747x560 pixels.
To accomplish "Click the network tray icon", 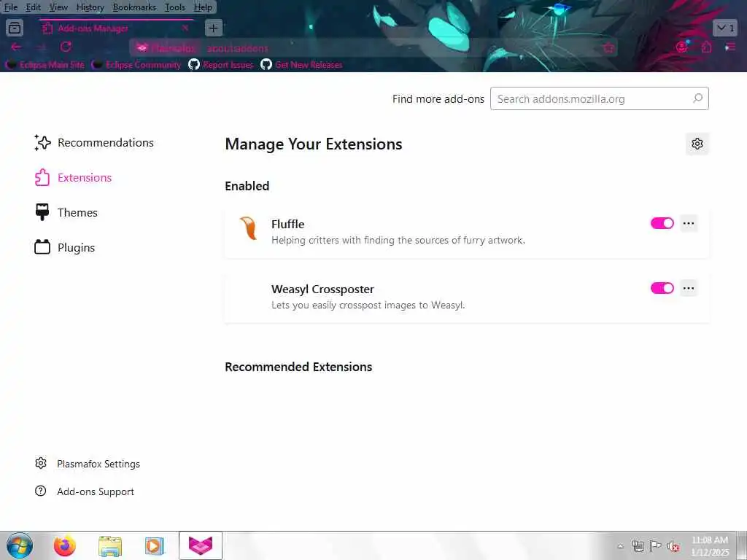I will (638, 546).
